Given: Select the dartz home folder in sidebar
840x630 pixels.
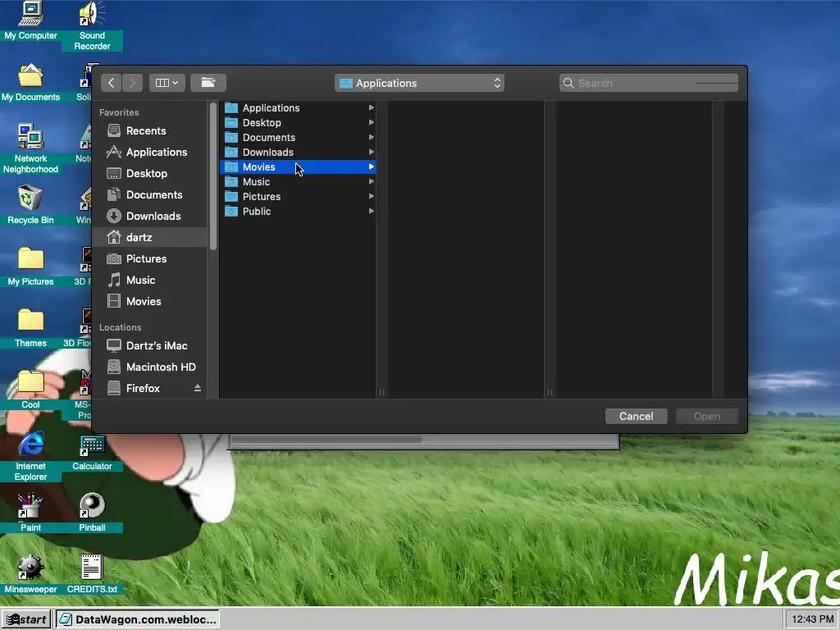Looking at the screenshot, I should pyautogui.click(x=149, y=237).
